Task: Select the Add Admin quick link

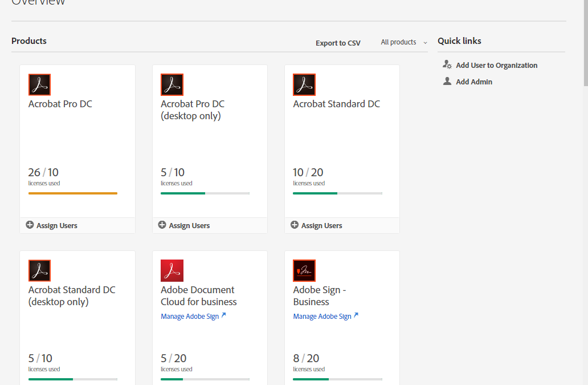Action: [x=474, y=82]
